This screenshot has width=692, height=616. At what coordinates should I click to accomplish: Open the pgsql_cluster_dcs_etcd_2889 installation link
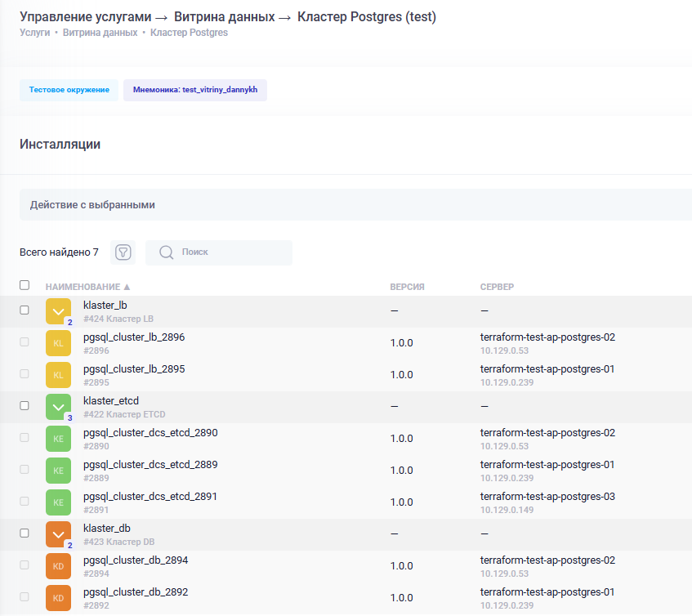click(x=150, y=465)
